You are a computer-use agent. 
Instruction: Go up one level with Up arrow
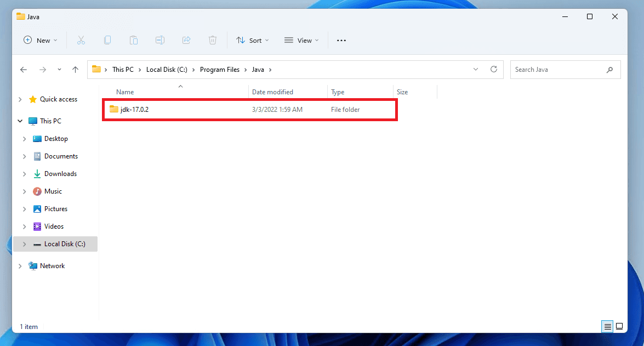[75, 70]
